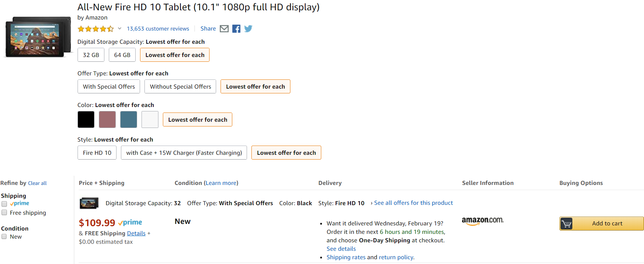Click the prime logo beside $109.99

pos(130,222)
